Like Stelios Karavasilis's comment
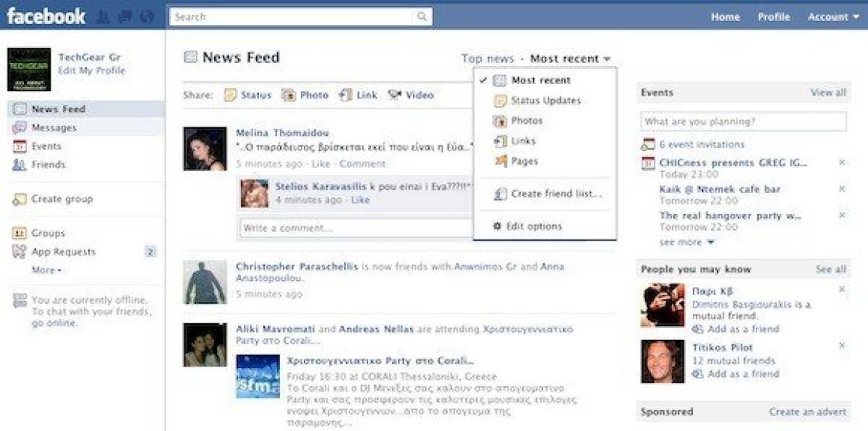 (360, 200)
